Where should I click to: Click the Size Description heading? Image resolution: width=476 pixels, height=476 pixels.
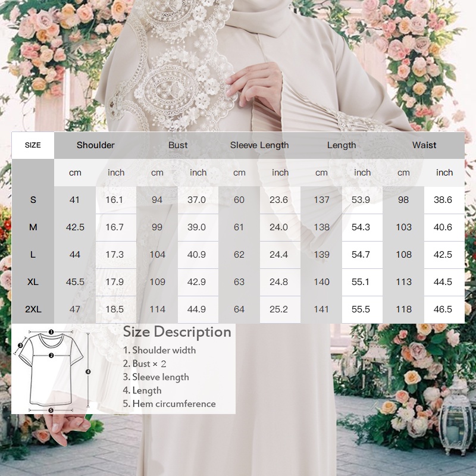tap(177, 332)
